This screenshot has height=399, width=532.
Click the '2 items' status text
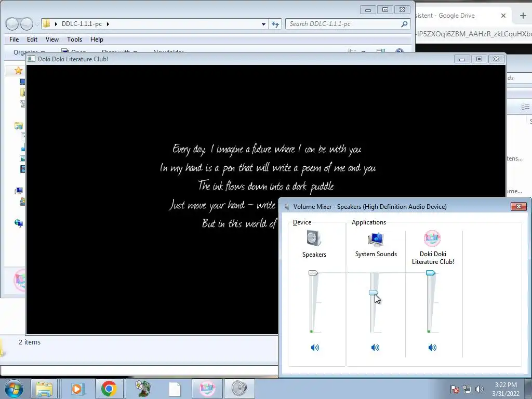(x=30, y=342)
